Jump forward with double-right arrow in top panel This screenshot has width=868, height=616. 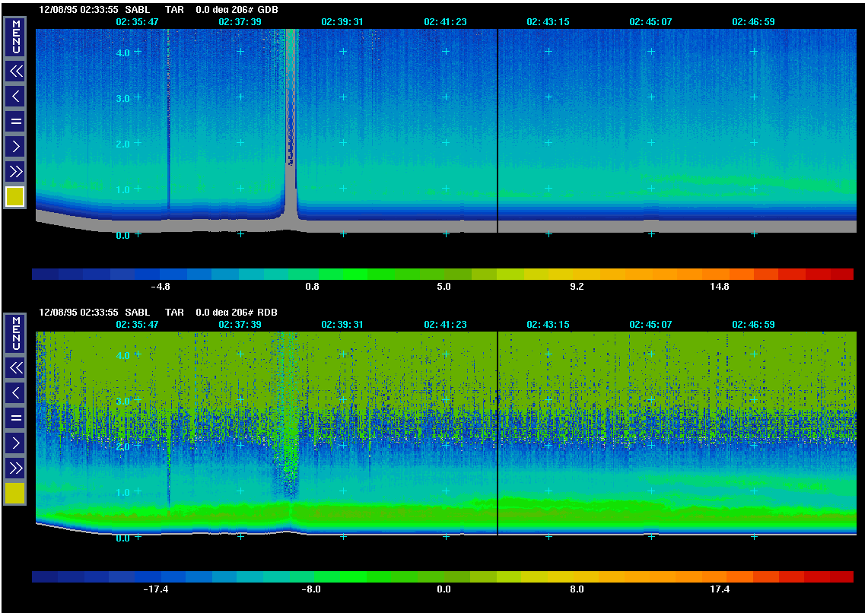coord(15,170)
